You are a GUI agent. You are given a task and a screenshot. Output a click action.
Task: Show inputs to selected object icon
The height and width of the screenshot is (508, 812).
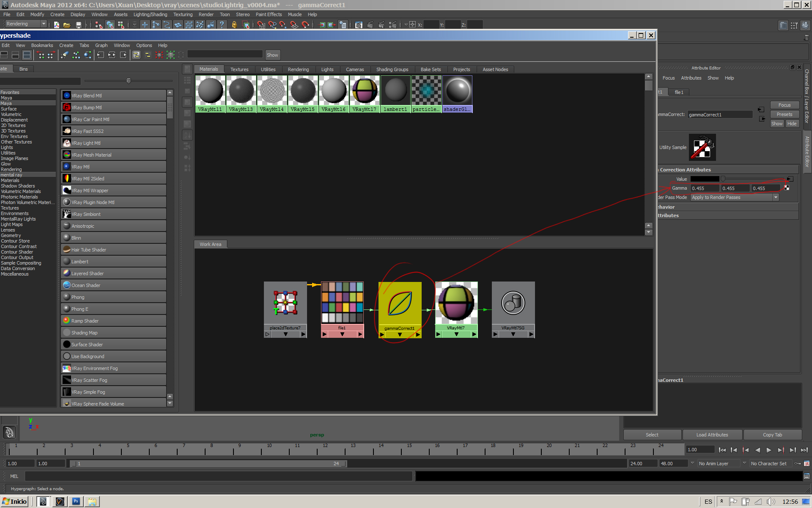point(322,25)
